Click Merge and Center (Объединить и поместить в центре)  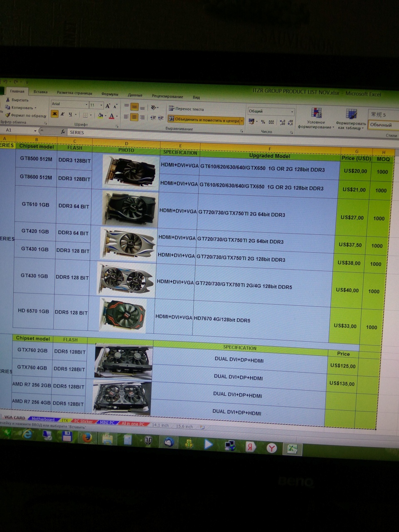click(204, 120)
